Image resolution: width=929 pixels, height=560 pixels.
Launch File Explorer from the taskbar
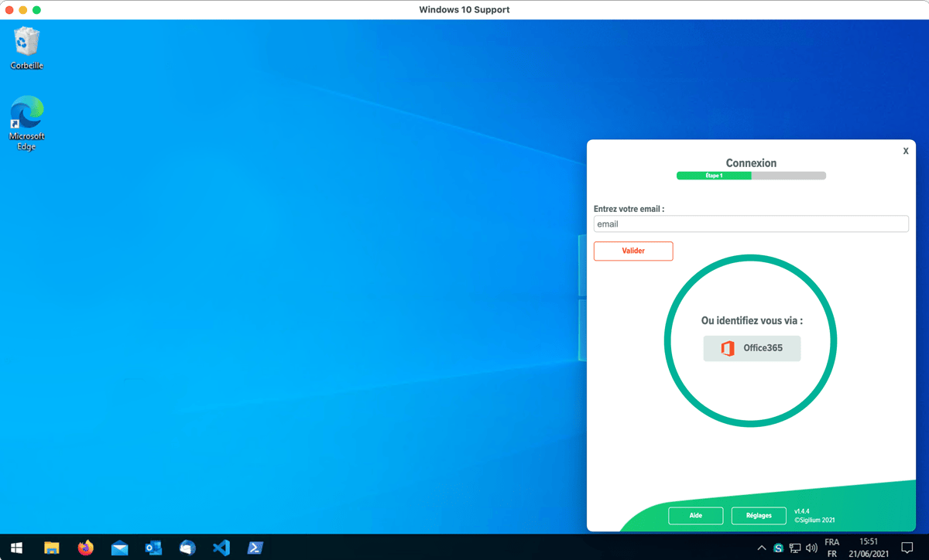click(x=51, y=548)
